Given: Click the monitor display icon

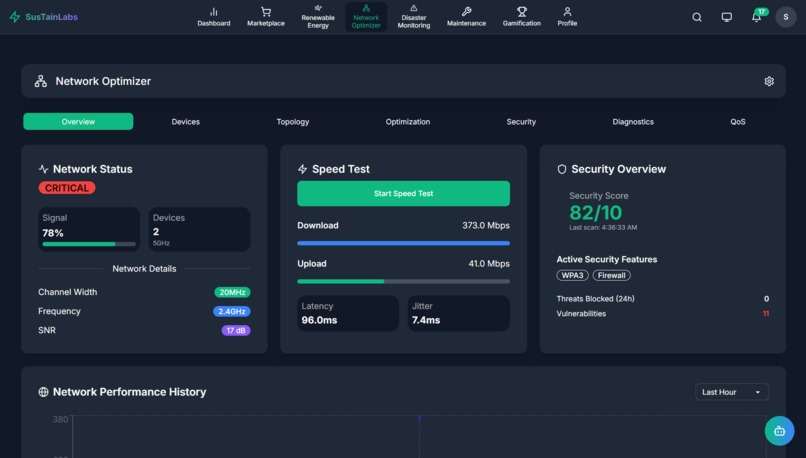Looking at the screenshot, I should pos(727,17).
